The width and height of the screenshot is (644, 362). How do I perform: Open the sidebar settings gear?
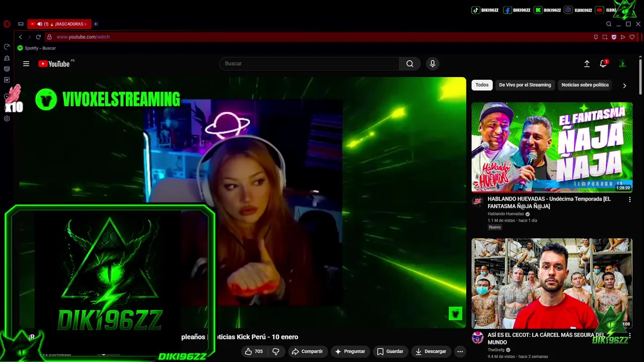point(7,119)
